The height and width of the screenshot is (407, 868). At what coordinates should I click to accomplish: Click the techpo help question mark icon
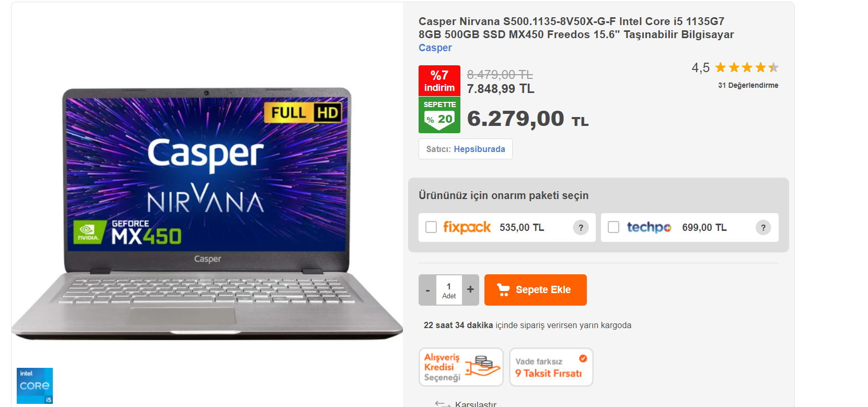pyautogui.click(x=763, y=227)
